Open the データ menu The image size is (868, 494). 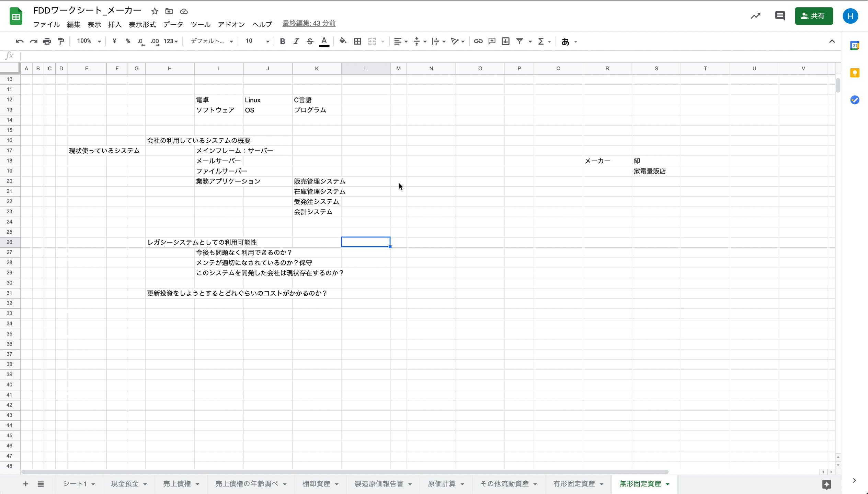173,24
